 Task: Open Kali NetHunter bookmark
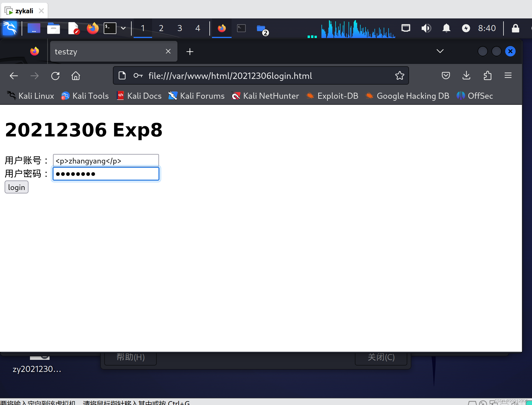coord(265,96)
